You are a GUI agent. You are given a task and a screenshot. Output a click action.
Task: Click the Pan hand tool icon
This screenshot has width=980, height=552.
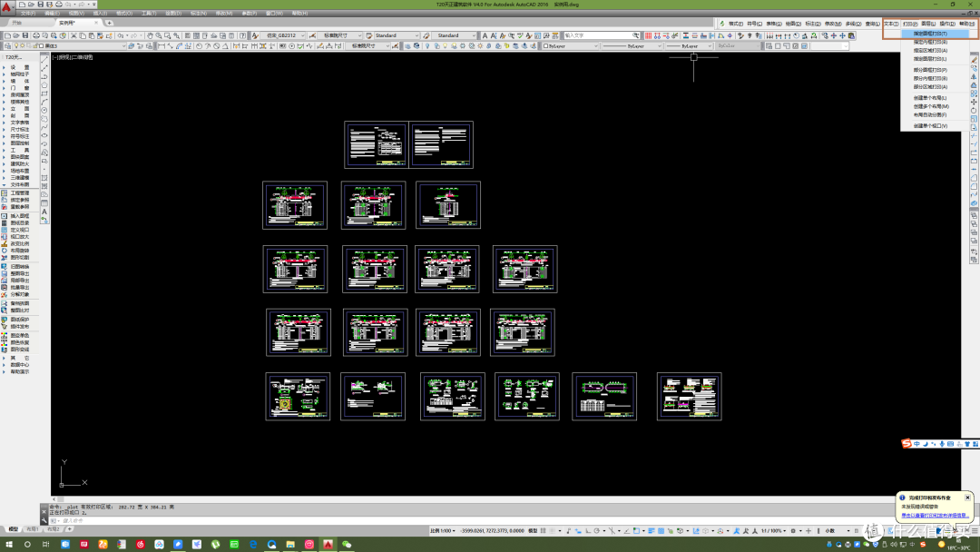(x=150, y=35)
